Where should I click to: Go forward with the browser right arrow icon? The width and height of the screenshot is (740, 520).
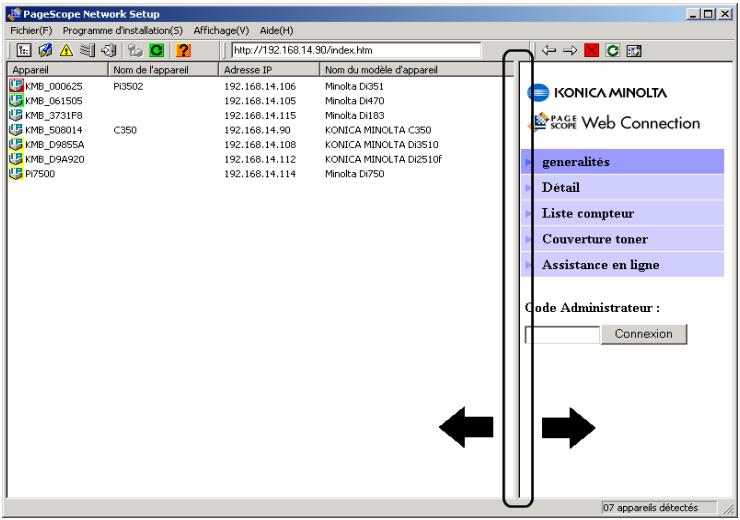click(x=570, y=50)
